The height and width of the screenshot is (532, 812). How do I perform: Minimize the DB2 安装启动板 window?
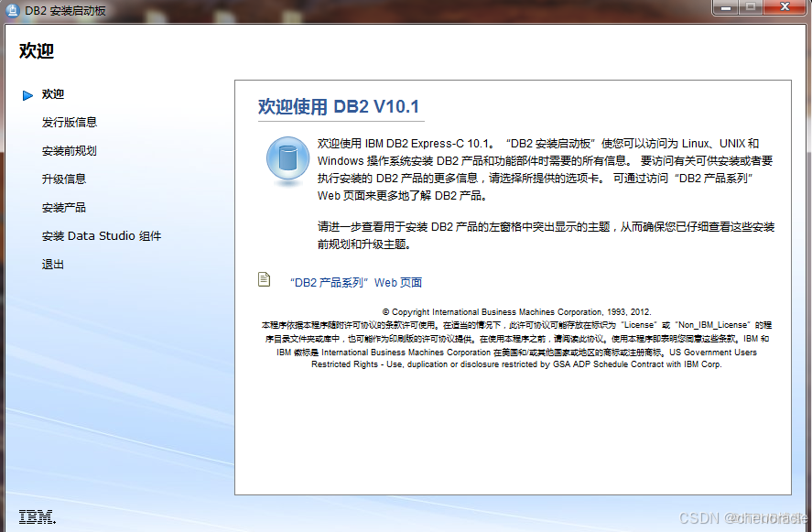tap(726, 7)
